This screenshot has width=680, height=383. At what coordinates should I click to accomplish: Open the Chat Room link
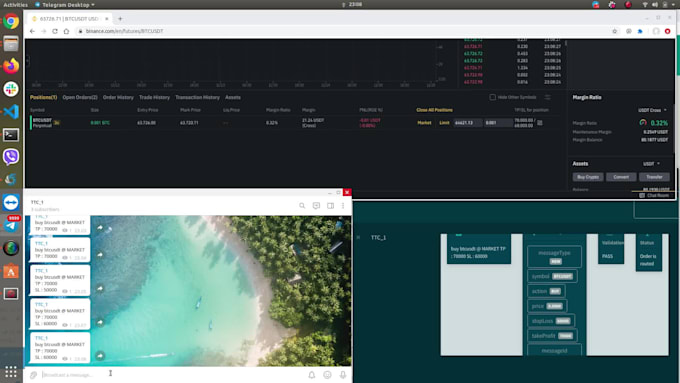coord(654,196)
